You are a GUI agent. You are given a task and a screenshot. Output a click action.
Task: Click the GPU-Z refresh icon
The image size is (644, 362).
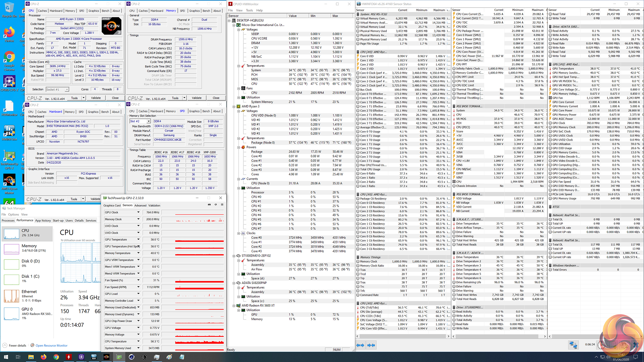(x=216, y=205)
